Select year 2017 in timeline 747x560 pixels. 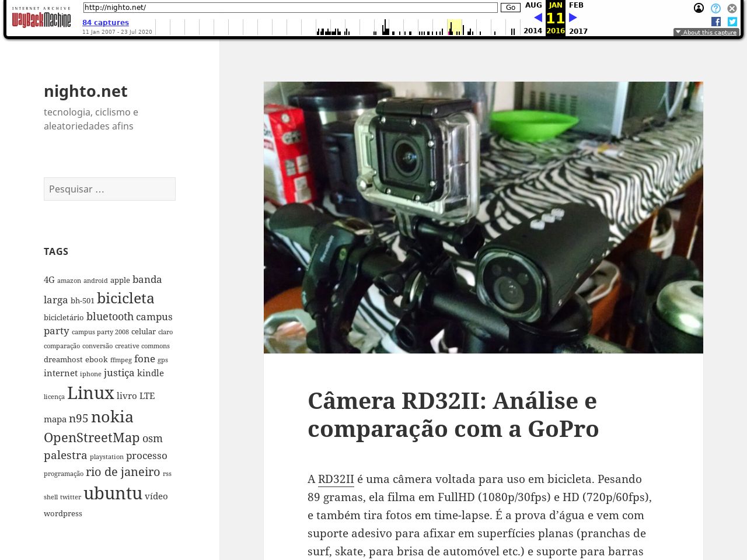(578, 31)
